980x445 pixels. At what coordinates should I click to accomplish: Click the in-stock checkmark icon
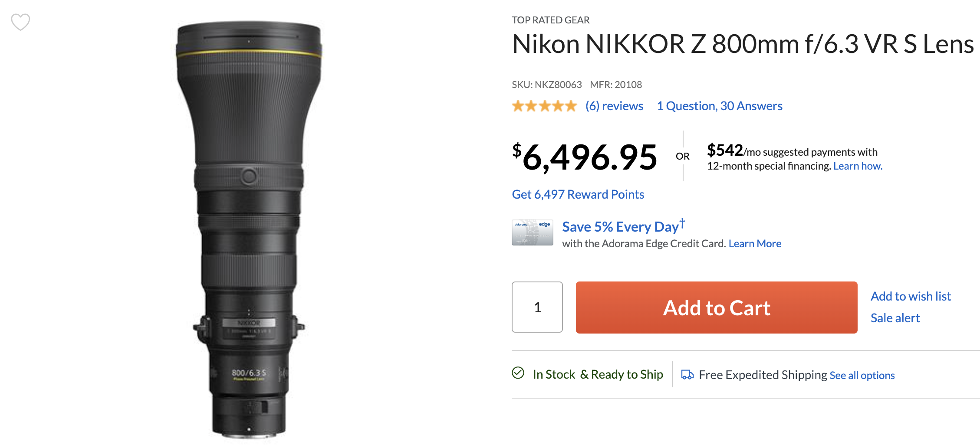pos(518,373)
